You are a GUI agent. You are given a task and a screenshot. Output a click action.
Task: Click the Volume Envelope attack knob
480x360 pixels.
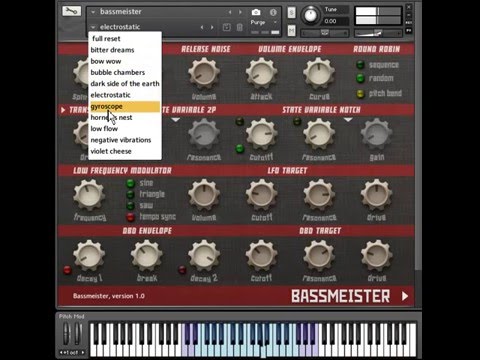pos(262,74)
